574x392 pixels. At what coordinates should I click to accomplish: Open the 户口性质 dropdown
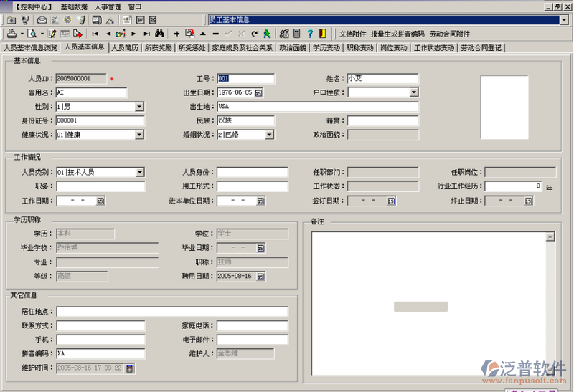[x=414, y=92]
